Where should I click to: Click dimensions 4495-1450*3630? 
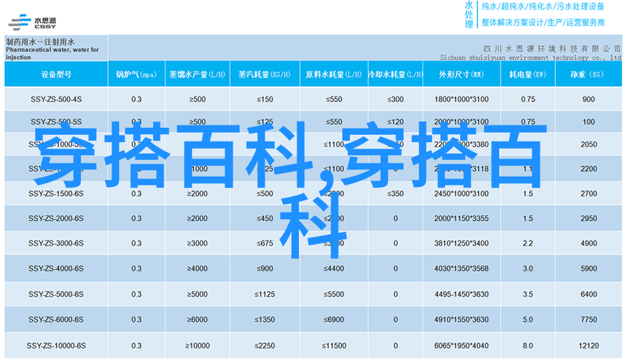point(461,294)
